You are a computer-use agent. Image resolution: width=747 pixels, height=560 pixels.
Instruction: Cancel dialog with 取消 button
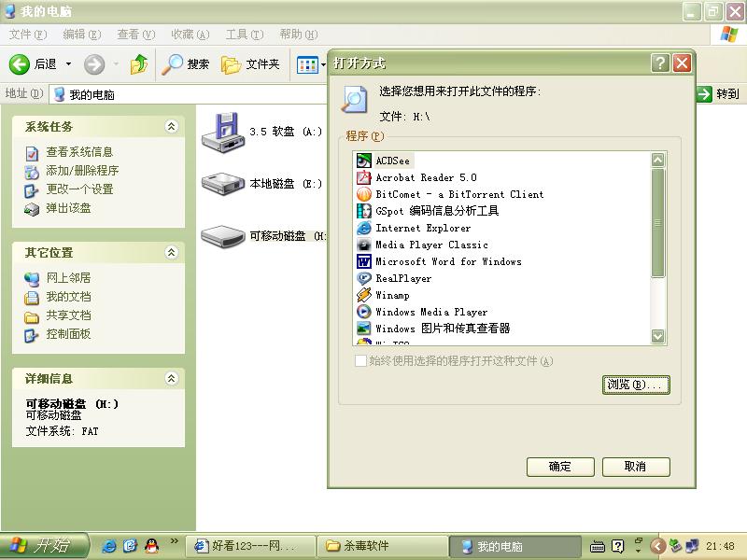[x=636, y=467]
